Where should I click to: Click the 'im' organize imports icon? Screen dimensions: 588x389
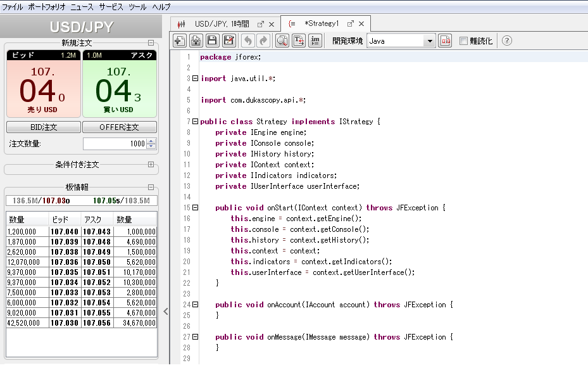click(x=315, y=41)
